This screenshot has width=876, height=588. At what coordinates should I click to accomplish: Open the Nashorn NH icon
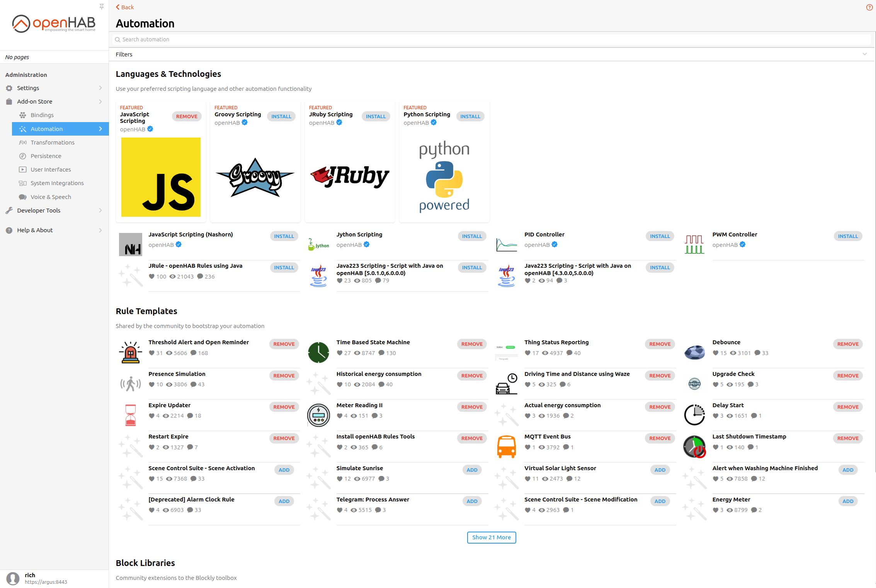[131, 245]
